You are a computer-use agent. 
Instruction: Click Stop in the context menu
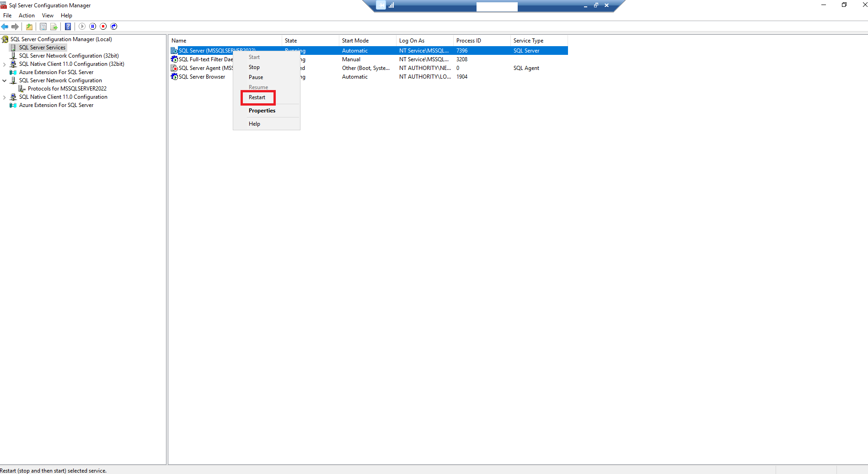254,67
